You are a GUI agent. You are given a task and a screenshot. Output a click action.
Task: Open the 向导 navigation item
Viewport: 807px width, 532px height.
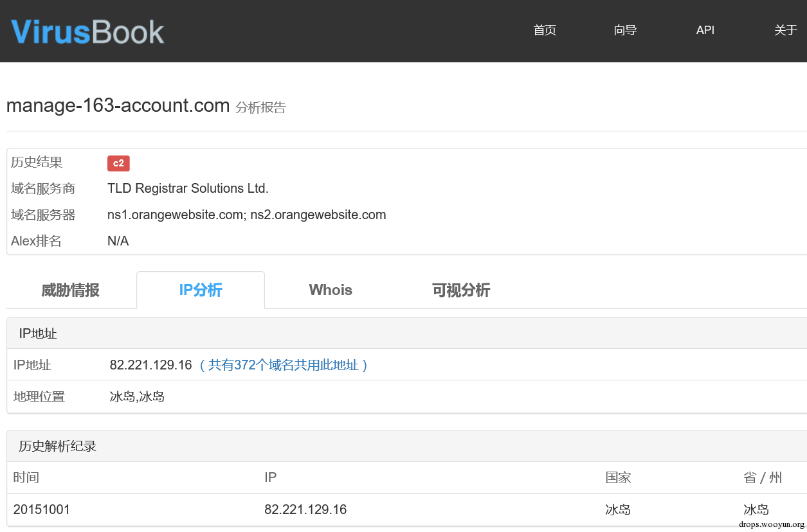click(x=625, y=30)
